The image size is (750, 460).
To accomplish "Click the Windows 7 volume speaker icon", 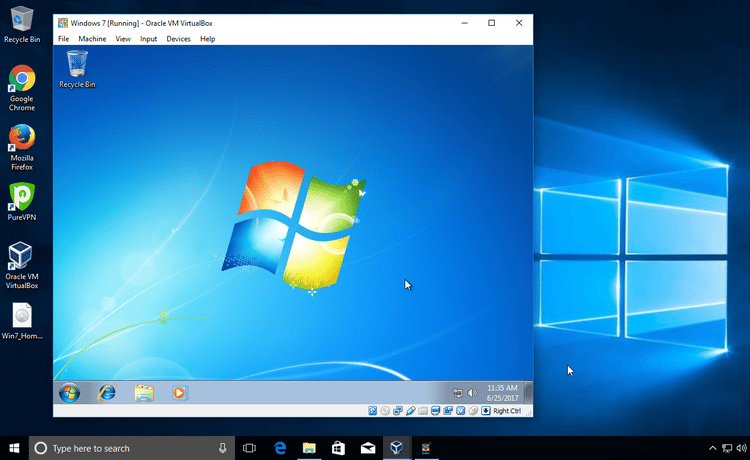I will pos(472,393).
